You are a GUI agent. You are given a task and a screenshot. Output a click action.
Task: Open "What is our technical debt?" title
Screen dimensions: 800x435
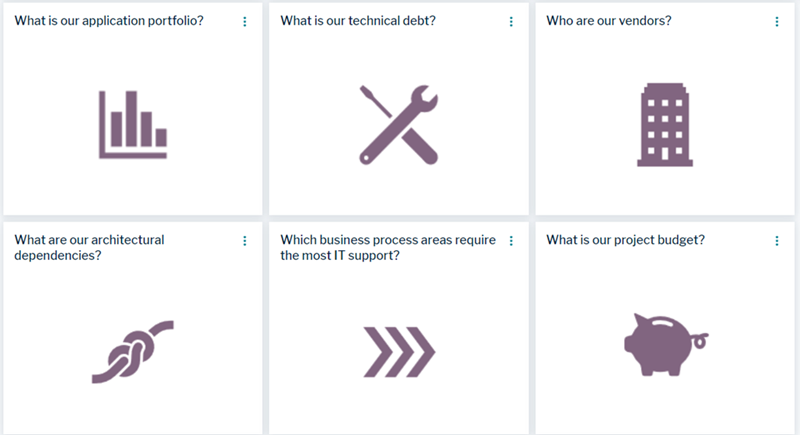pos(358,21)
